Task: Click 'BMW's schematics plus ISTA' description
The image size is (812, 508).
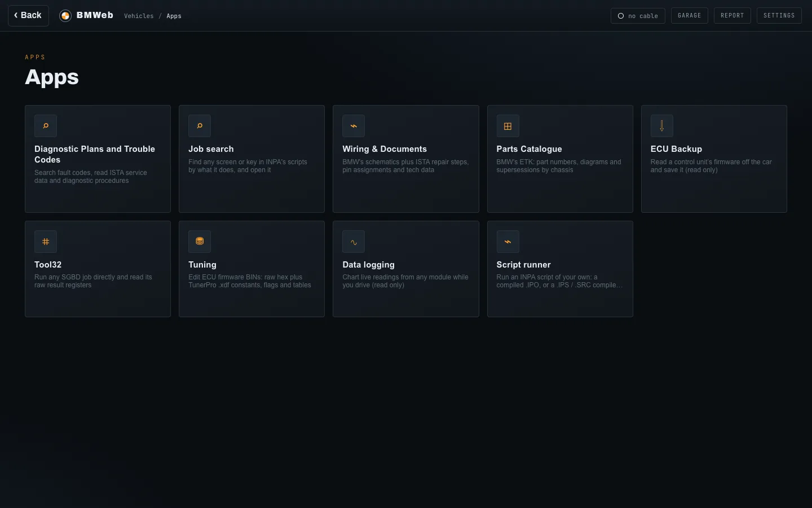Action: pos(405,166)
